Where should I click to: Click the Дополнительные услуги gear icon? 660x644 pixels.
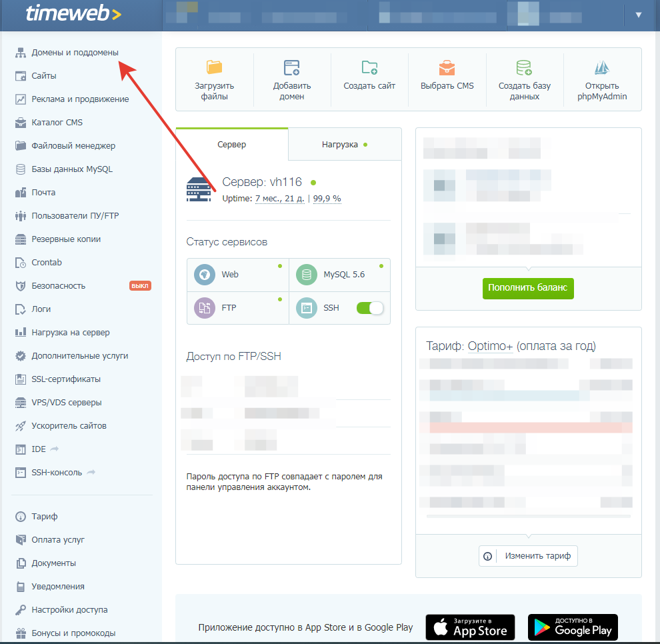point(20,356)
